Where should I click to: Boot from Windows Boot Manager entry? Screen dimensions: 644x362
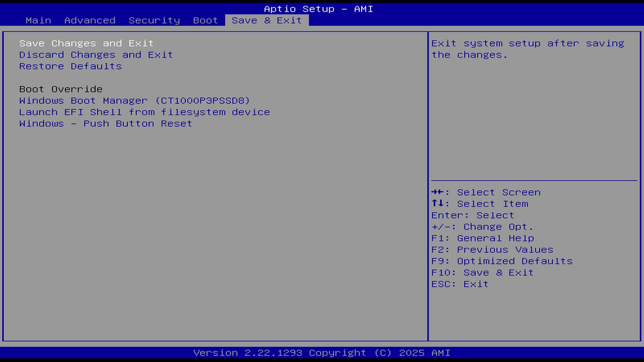click(135, 101)
